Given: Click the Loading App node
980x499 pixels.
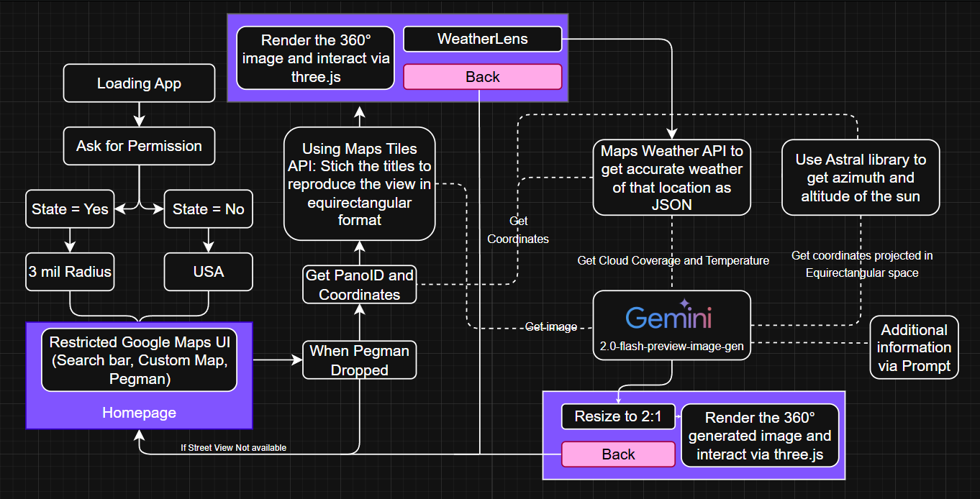Looking at the screenshot, I should coord(139,83).
